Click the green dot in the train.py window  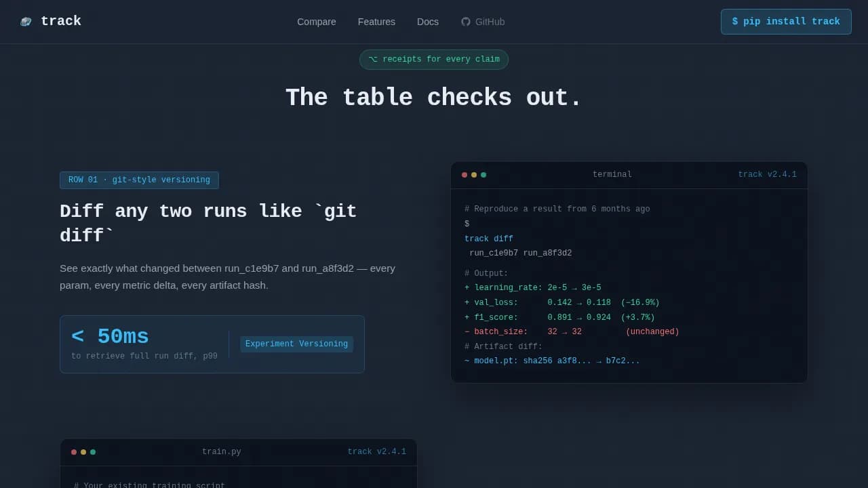[93, 451]
